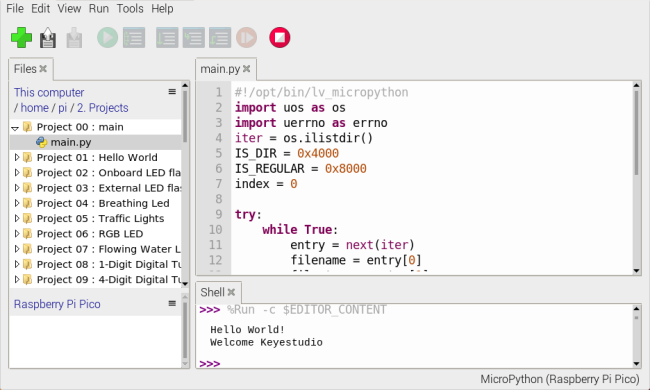
Task: Run current script with green play icon
Action: [107, 38]
